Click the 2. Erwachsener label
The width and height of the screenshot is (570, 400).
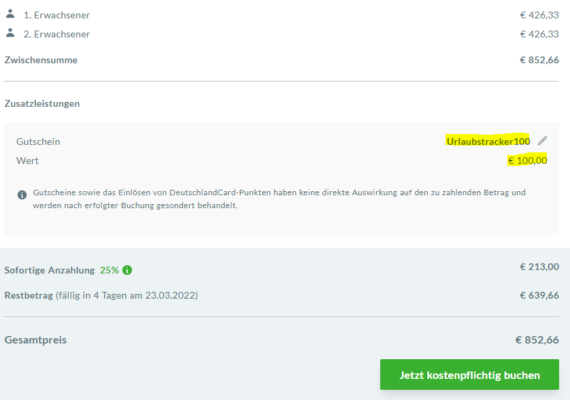57,34
